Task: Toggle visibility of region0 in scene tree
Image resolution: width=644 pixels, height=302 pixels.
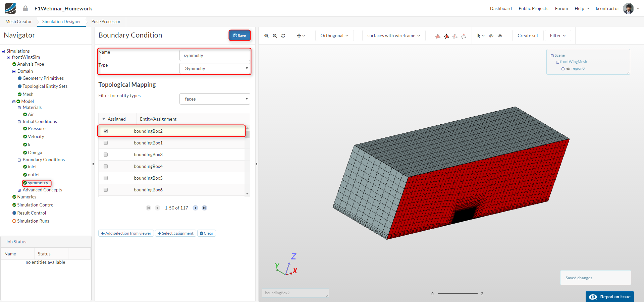Action: (568, 69)
